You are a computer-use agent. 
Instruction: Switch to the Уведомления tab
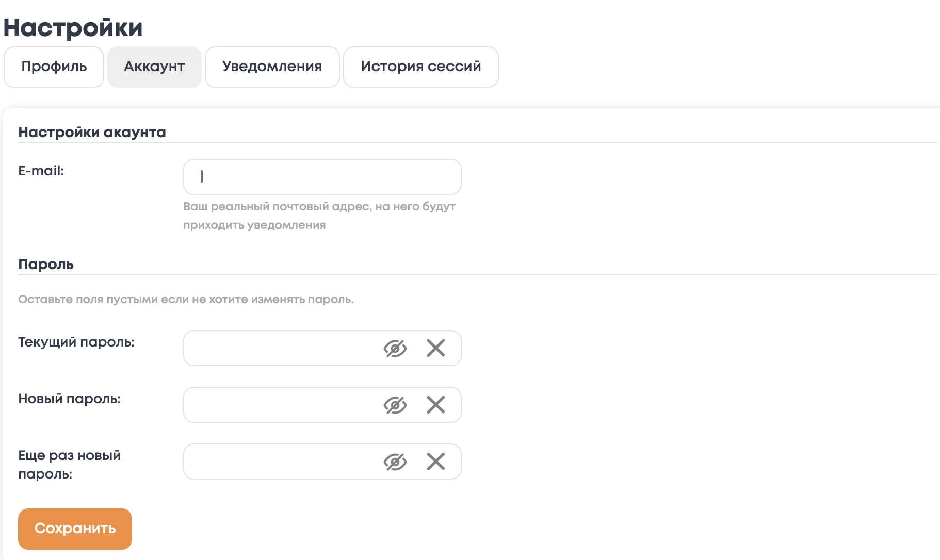pos(272,67)
